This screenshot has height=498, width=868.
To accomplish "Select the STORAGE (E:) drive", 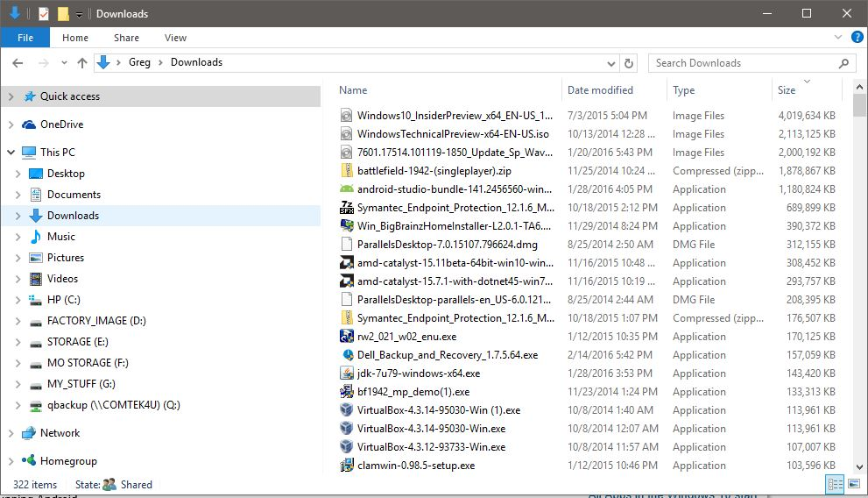I will [x=77, y=342].
